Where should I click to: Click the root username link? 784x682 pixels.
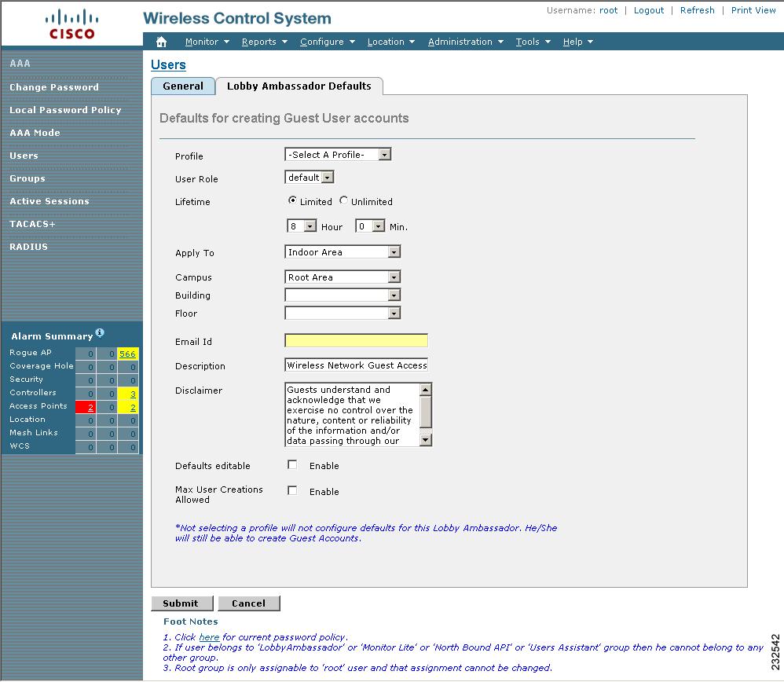pos(609,10)
